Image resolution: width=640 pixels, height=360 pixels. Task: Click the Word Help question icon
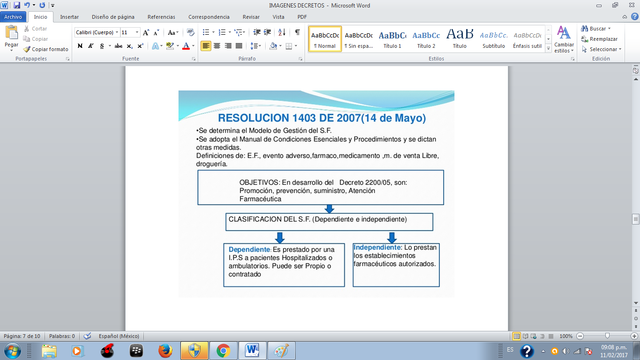point(635,17)
